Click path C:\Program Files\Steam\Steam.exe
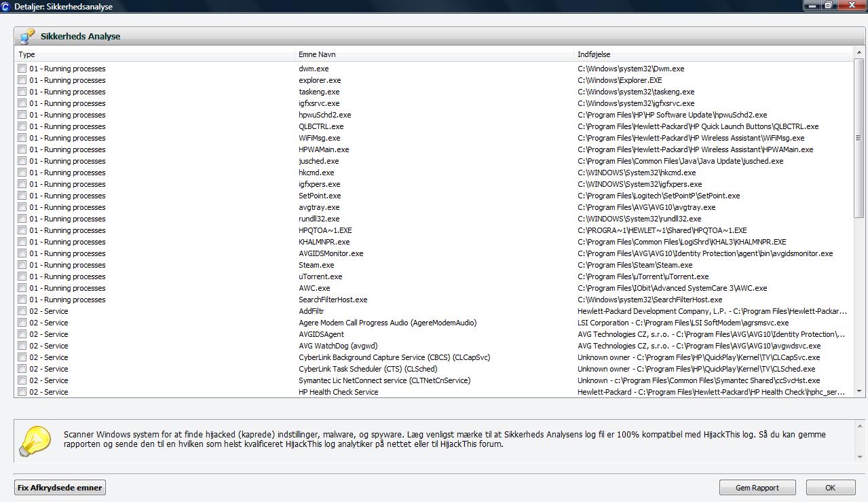The height and width of the screenshot is (502, 868). [635, 265]
